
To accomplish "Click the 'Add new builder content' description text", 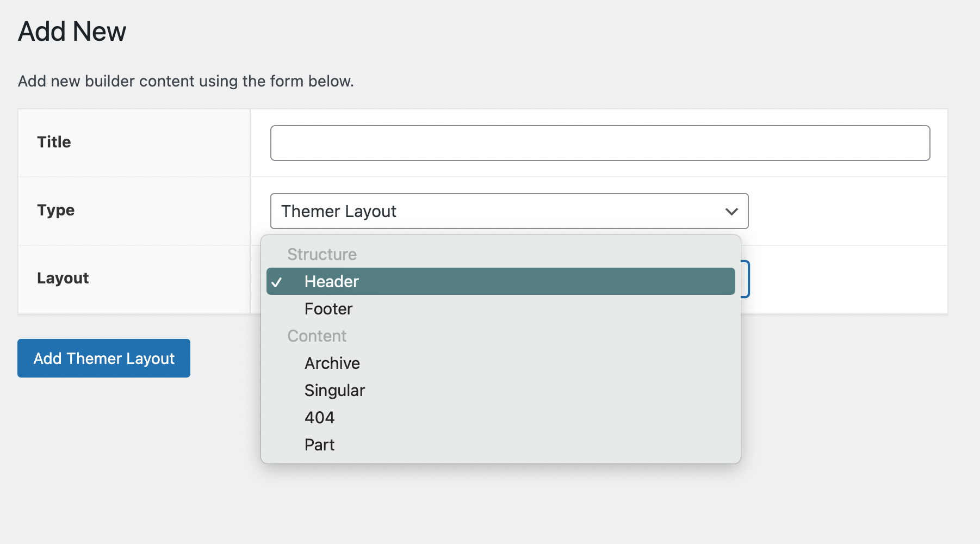I will point(185,81).
